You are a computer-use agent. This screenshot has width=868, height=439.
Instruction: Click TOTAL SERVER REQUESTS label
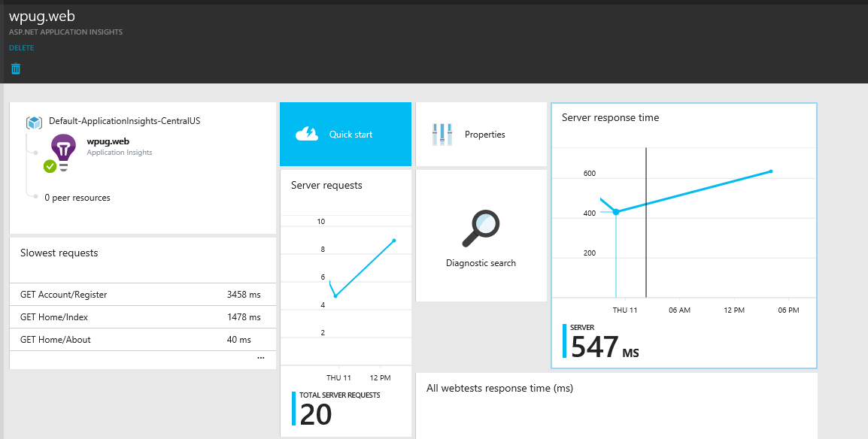point(340,395)
